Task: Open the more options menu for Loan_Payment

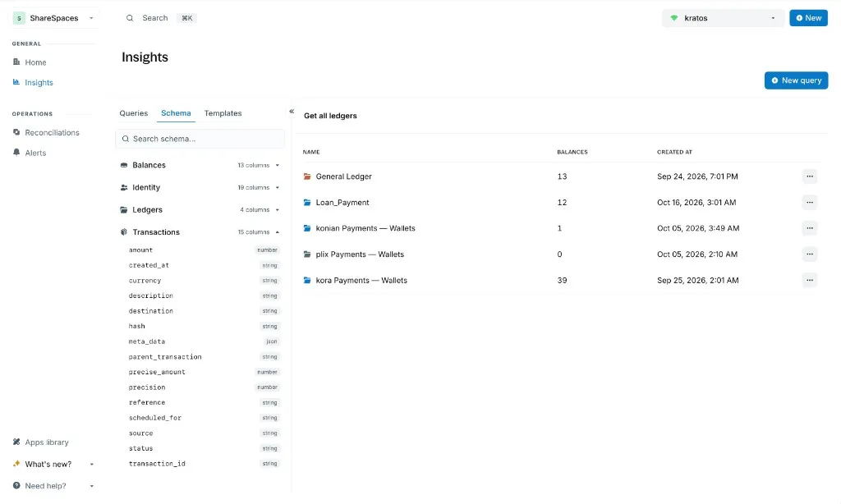Action: pyautogui.click(x=810, y=202)
